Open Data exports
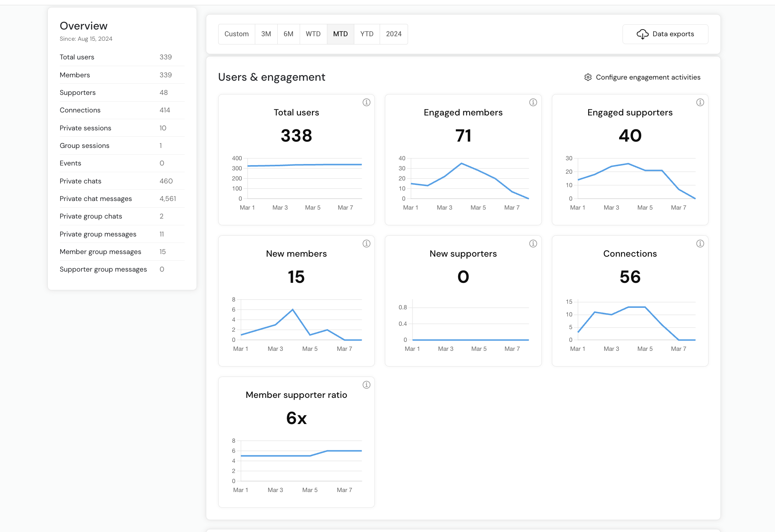The image size is (775, 532). coord(665,34)
